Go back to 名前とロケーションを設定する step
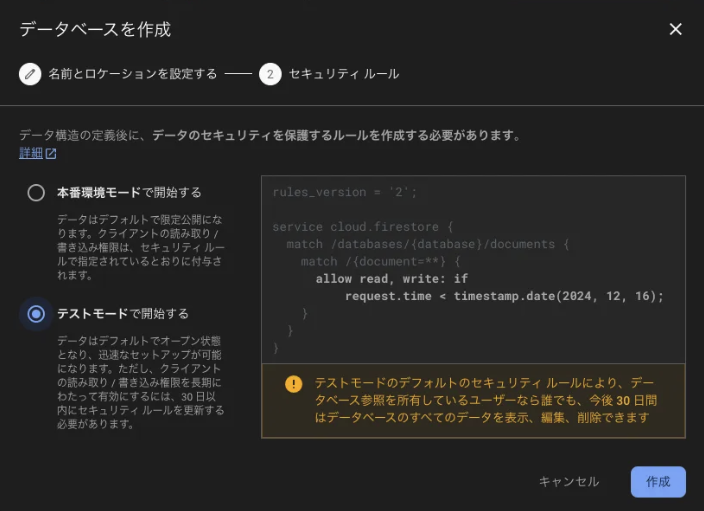 coord(132,74)
